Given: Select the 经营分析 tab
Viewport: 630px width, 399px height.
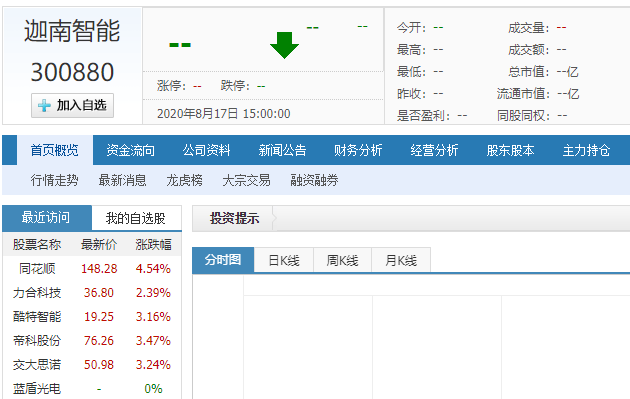Looking at the screenshot, I should pyautogui.click(x=434, y=150).
